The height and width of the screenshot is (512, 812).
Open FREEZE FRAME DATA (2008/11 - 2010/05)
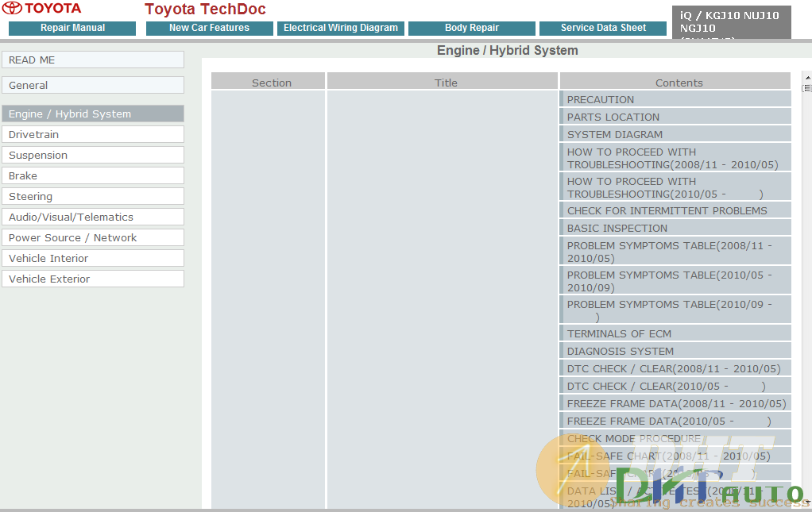pos(675,404)
